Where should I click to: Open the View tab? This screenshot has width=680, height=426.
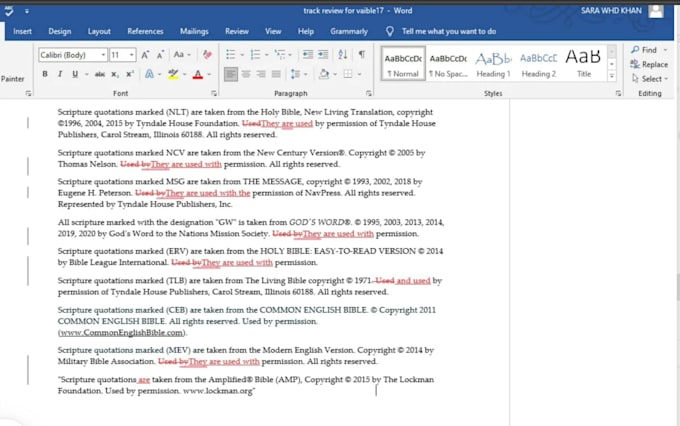[273, 31]
